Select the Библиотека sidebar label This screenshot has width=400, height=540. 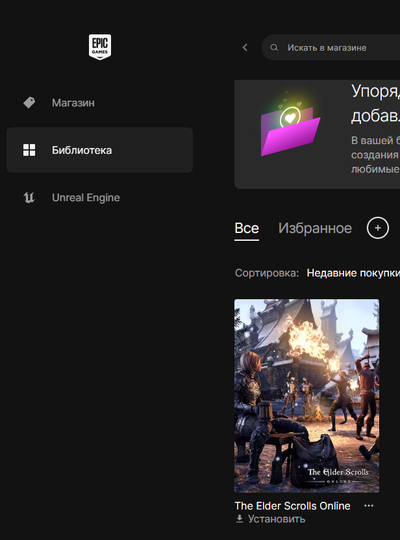pyautogui.click(x=82, y=150)
